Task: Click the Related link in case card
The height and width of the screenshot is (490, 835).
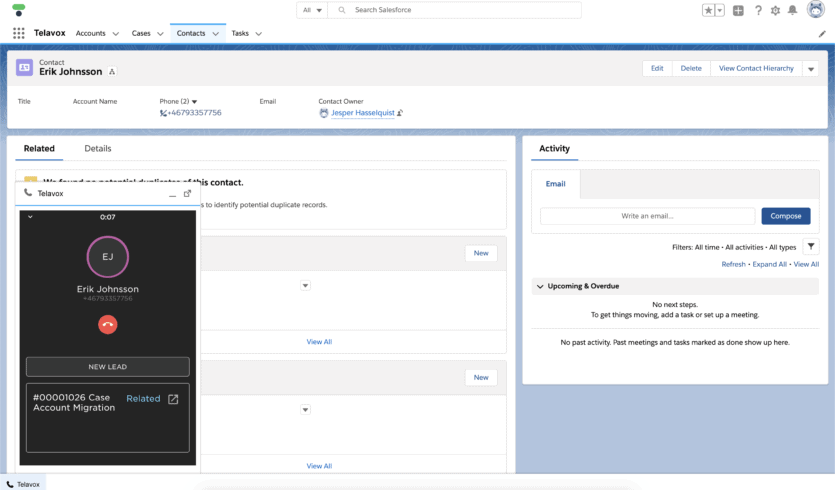Action: tap(143, 398)
